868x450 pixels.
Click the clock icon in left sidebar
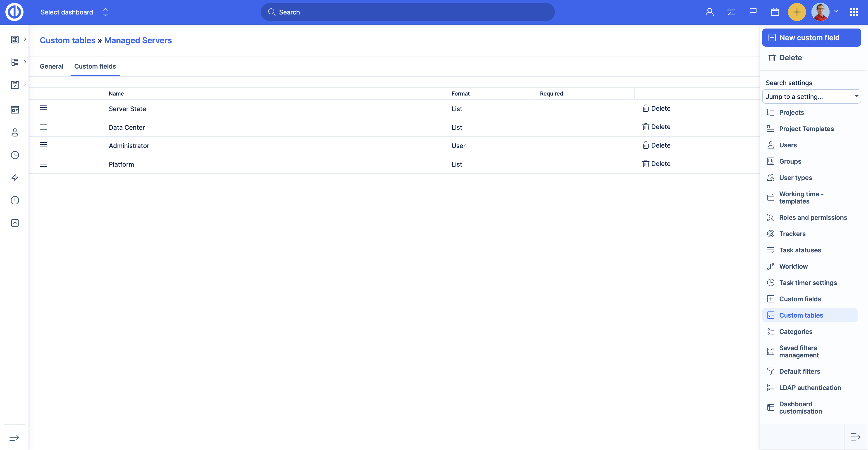[x=15, y=155]
